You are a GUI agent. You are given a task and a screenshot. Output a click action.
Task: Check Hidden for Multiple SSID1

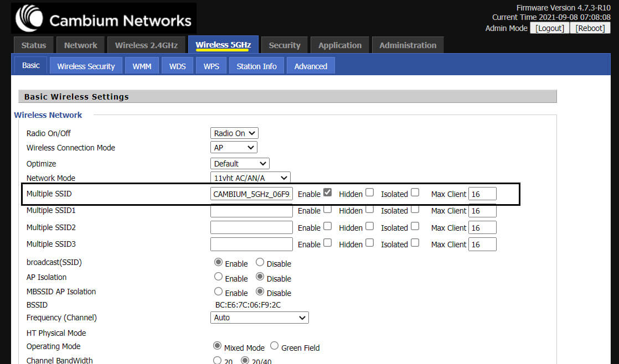point(369,210)
